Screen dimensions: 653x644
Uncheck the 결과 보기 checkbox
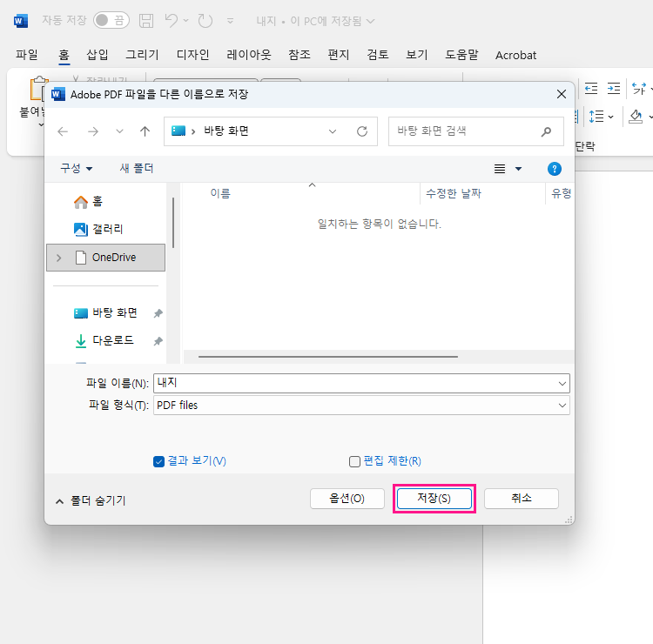(x=158, y=461)
